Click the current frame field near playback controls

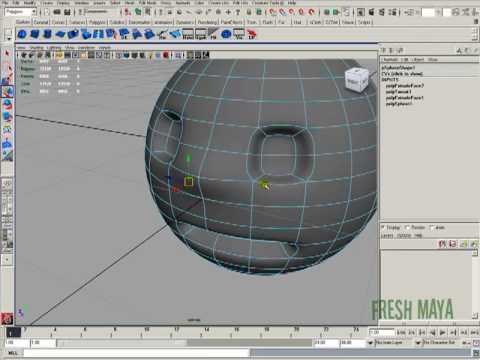tap(382, 332)
